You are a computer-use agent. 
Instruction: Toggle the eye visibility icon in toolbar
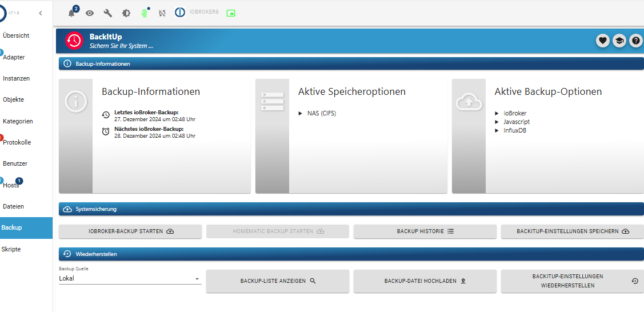click(90, 13)
